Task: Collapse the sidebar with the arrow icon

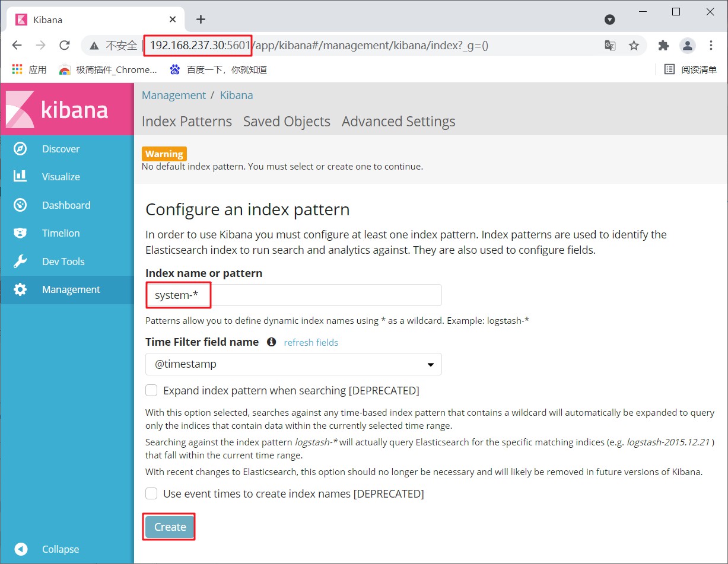Action: pyautogui.click(x=21, y=549)
